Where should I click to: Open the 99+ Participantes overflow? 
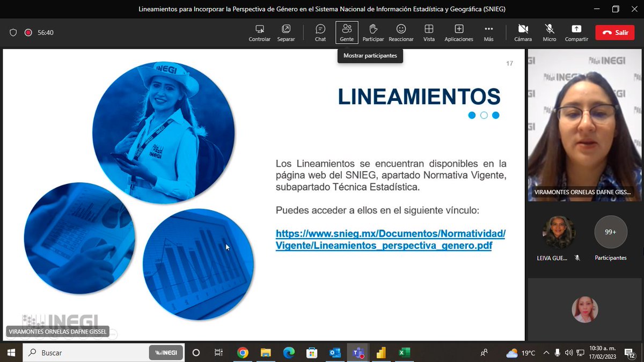pos(611,232)
